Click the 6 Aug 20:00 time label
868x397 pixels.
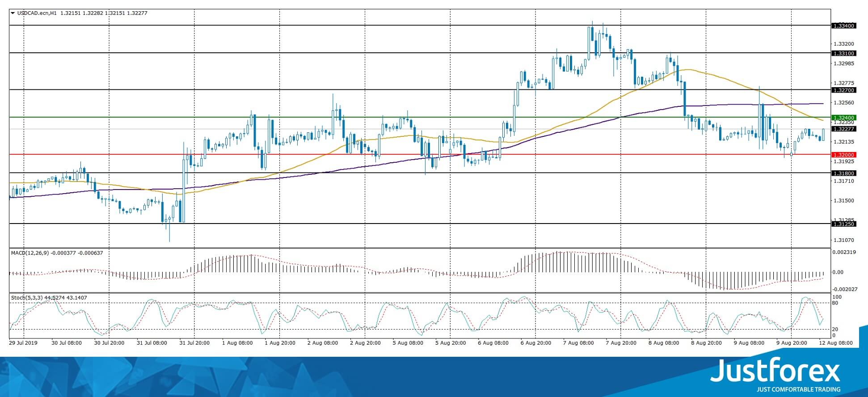[x=536, y=343]
